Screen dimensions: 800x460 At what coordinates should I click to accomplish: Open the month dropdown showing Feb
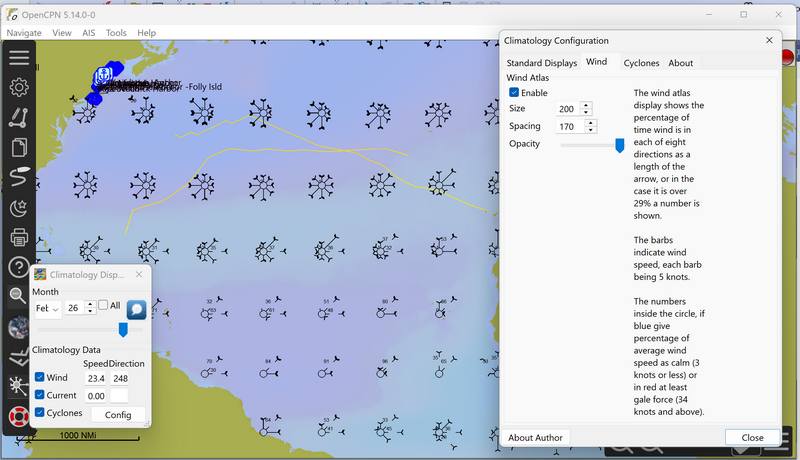47,309
